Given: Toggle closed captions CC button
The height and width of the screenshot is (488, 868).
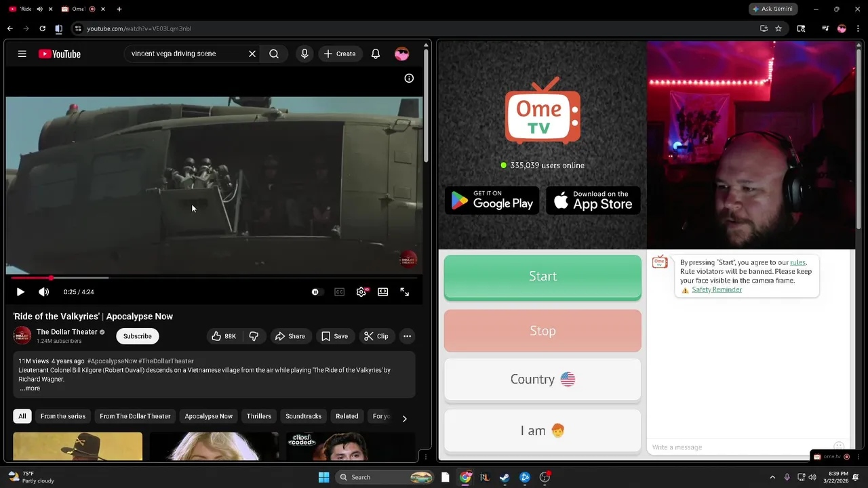Looking at the screenshot, I should (340, 292).
